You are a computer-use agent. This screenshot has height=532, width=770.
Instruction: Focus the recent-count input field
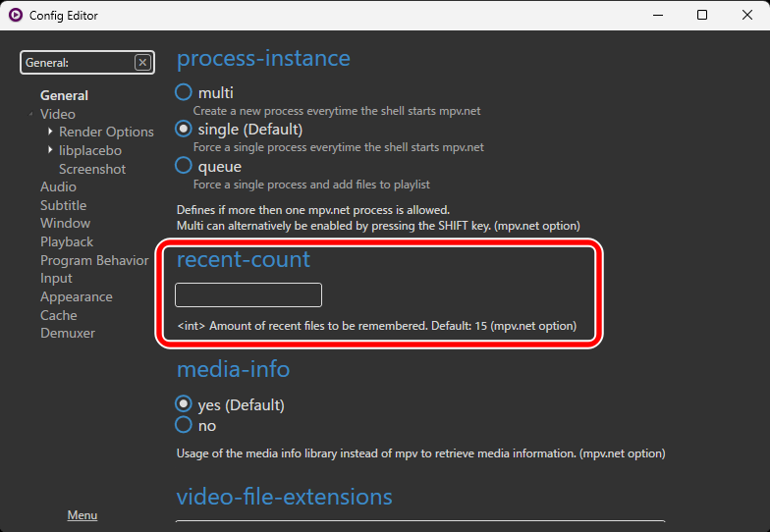pos(248,294)
